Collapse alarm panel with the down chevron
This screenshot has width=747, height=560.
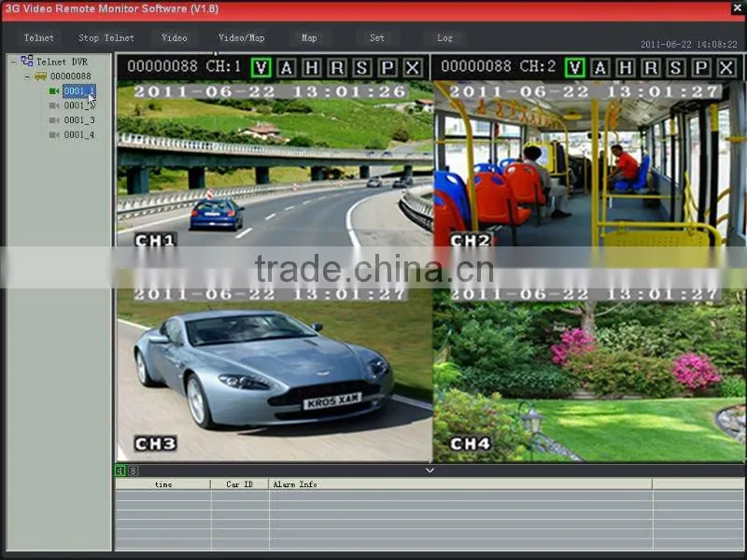tap(430, 470)
